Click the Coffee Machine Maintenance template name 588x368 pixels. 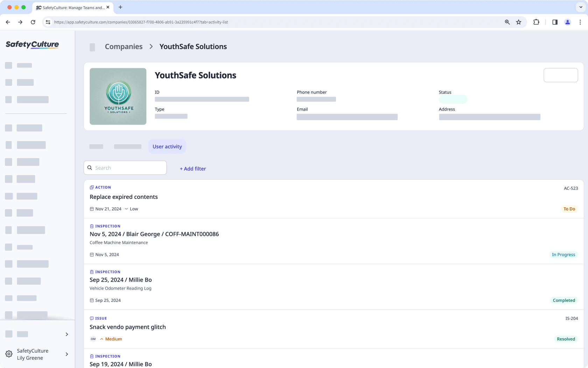coord(119,242)
